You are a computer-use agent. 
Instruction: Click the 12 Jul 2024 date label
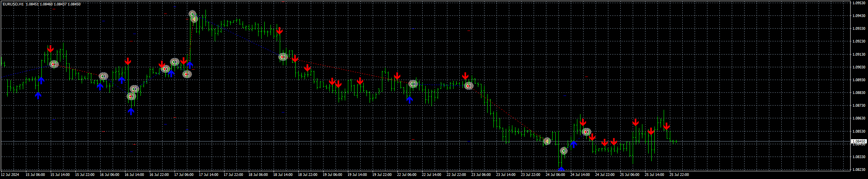coord(10,175)
